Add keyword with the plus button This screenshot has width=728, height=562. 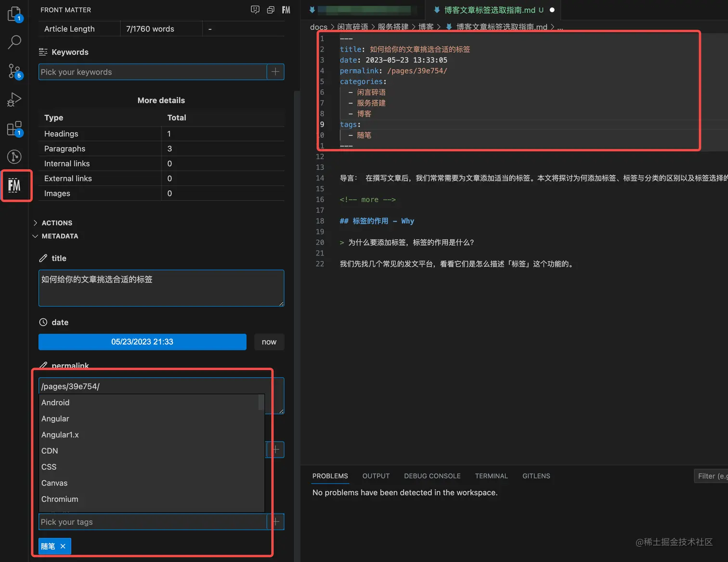pos(275,72)
